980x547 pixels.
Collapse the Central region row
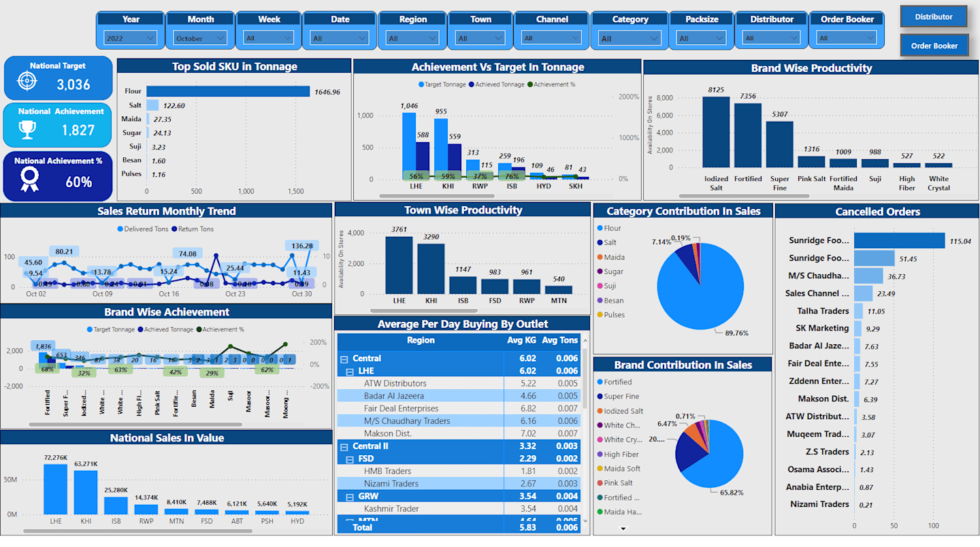click(x=344, y=359)
